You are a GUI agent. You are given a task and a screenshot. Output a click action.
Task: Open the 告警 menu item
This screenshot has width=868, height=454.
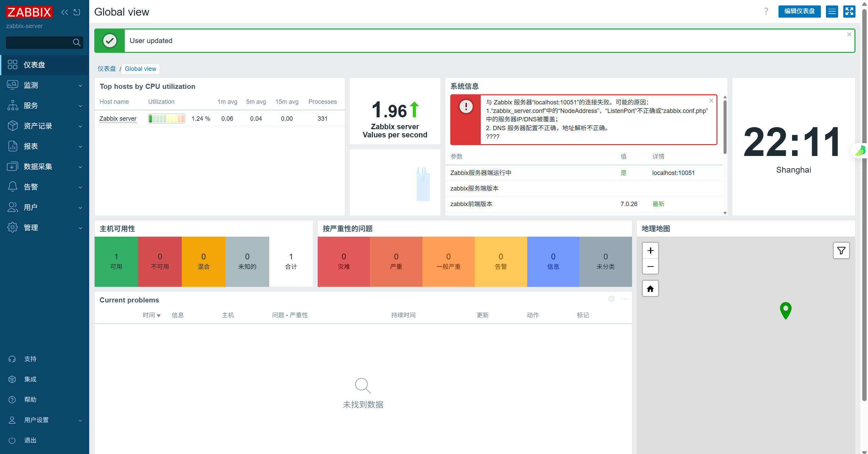coord(45,187)
